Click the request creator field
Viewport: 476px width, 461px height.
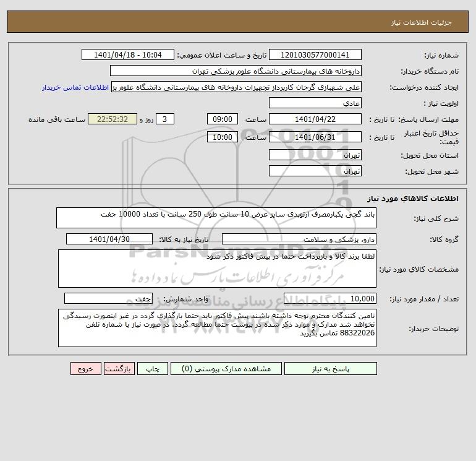pyautogui.click(x=237, y=87)
